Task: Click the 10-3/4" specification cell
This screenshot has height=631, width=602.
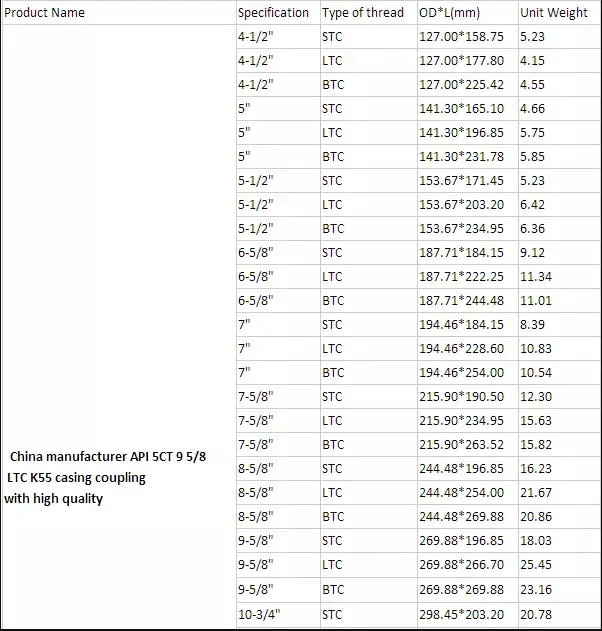Action: coord(258,613)
